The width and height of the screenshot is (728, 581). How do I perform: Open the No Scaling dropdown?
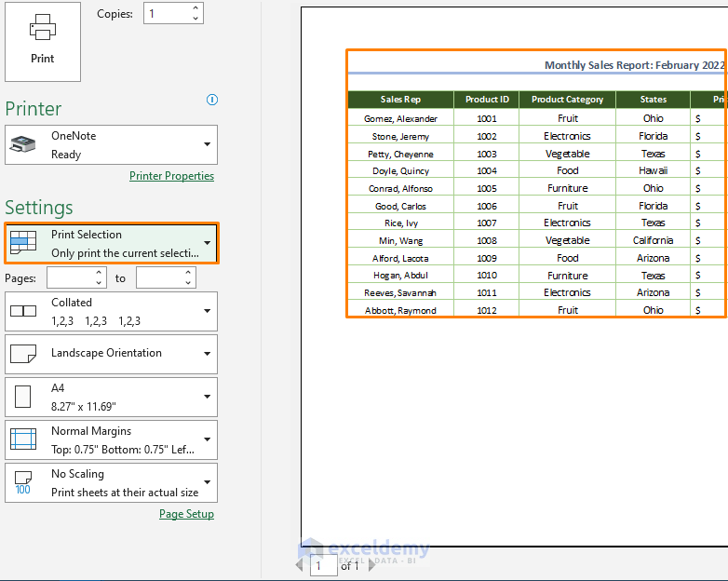click(x=207, y=482)
